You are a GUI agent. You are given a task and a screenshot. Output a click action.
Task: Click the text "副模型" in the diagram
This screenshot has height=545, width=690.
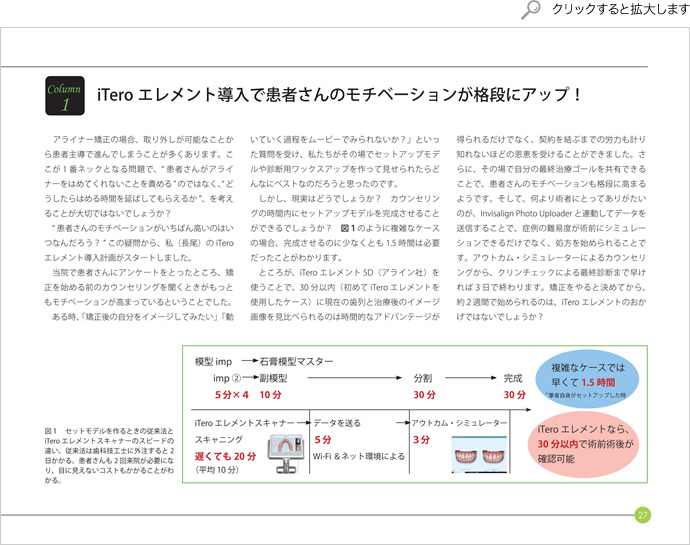click(273, 378)
